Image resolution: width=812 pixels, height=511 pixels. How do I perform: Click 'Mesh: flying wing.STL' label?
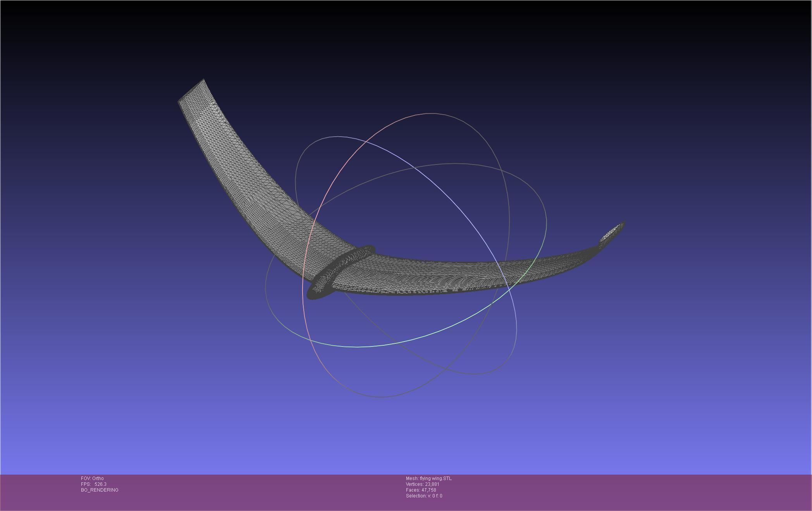[428, 478]
